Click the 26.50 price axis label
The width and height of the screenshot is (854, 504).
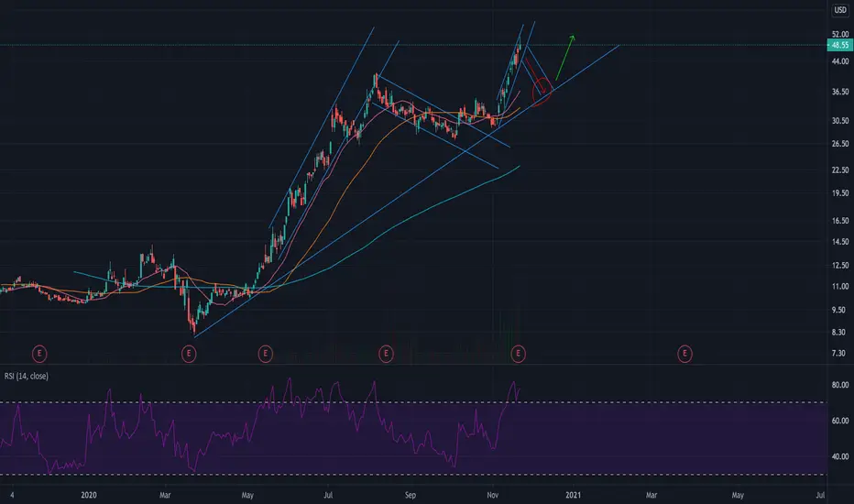click(x=840, y=144)
